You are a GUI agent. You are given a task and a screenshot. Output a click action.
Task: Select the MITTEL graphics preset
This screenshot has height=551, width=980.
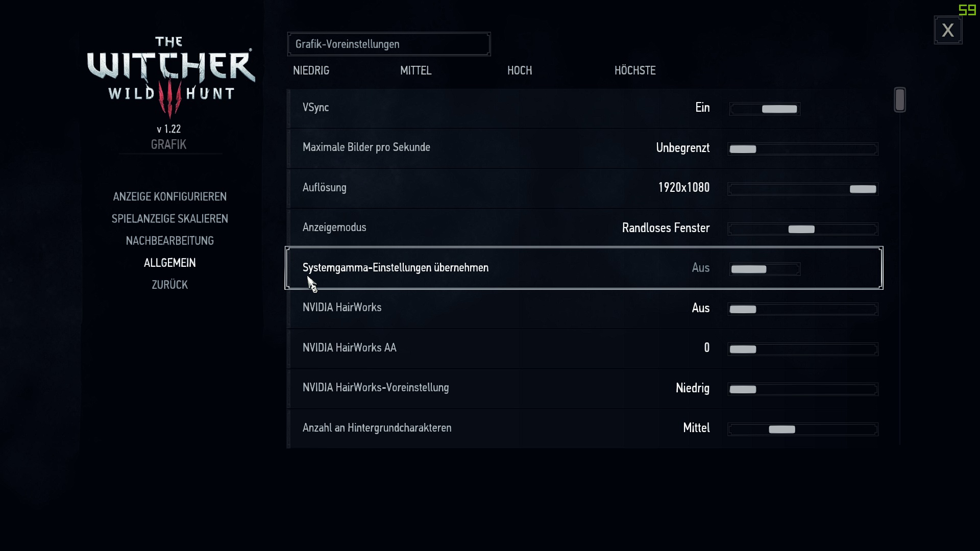tap(415, 70)
